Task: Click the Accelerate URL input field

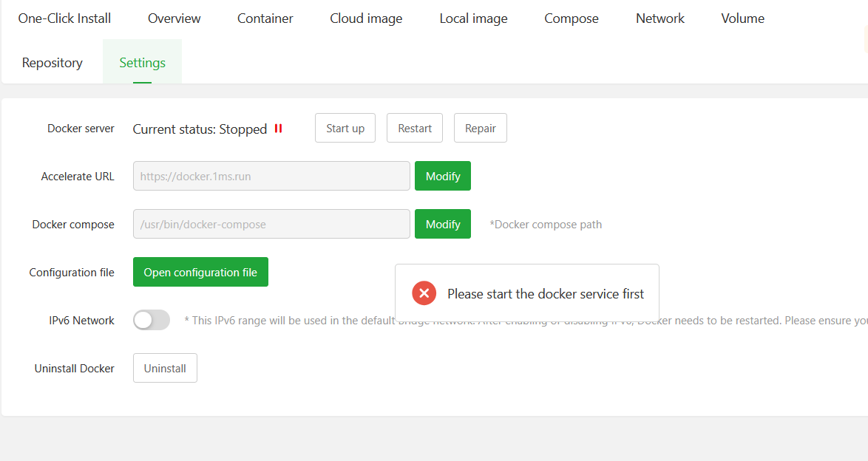Action: pyautogui.click(x=271, y=176)
